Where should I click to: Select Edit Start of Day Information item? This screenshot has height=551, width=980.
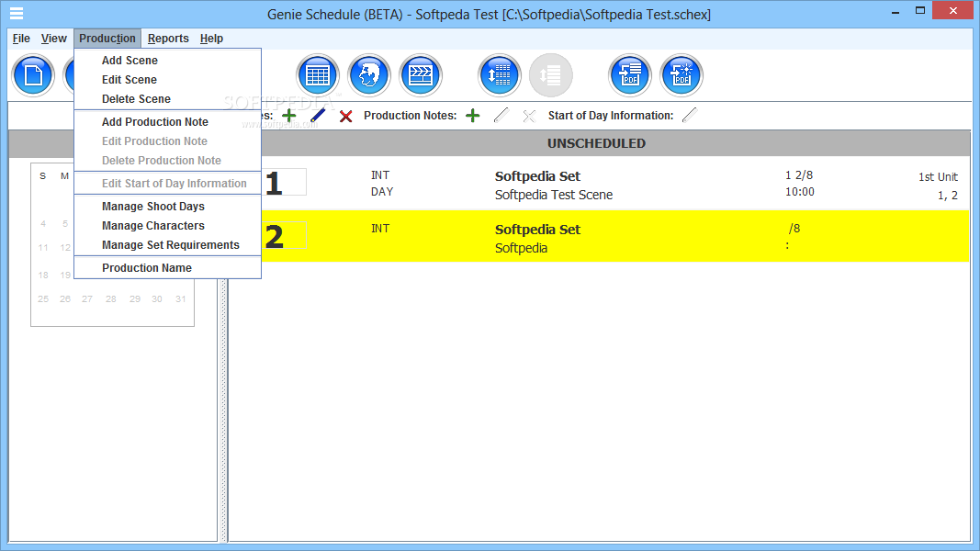coord(167,184)
